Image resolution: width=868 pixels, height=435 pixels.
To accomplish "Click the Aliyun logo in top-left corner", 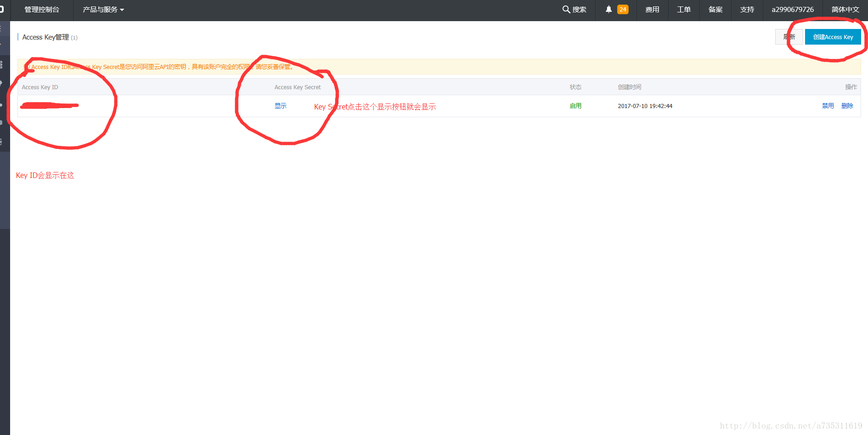I will click(x=2, y=9).
